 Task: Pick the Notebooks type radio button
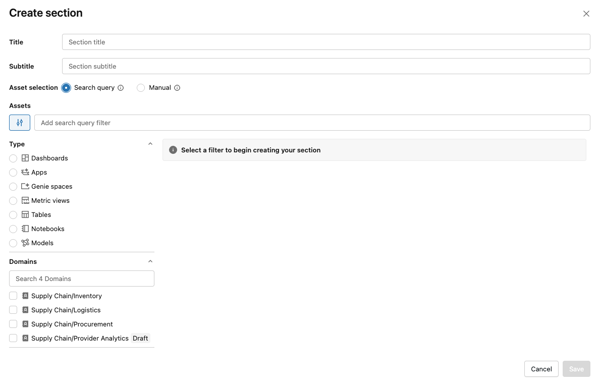[13, 229]
